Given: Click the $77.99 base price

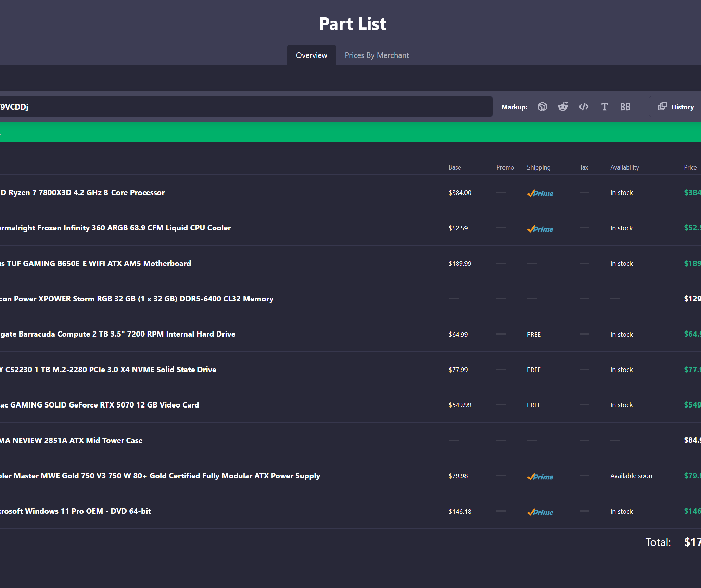Looking at the screenshot, I should point(458,370).
